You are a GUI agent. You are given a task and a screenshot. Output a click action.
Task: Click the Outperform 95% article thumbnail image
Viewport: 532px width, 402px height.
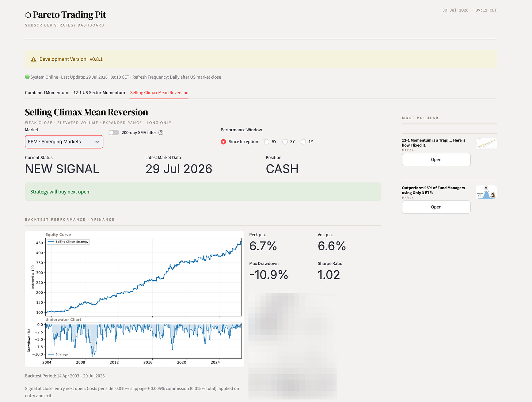486,192
